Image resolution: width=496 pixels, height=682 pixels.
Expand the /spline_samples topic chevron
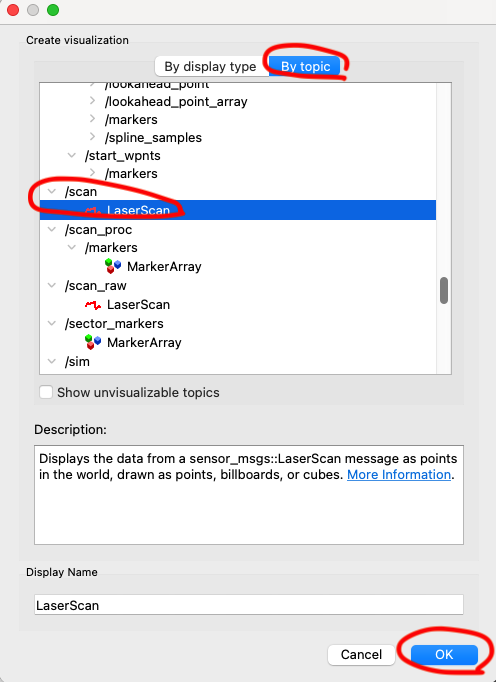pos(92,137)
